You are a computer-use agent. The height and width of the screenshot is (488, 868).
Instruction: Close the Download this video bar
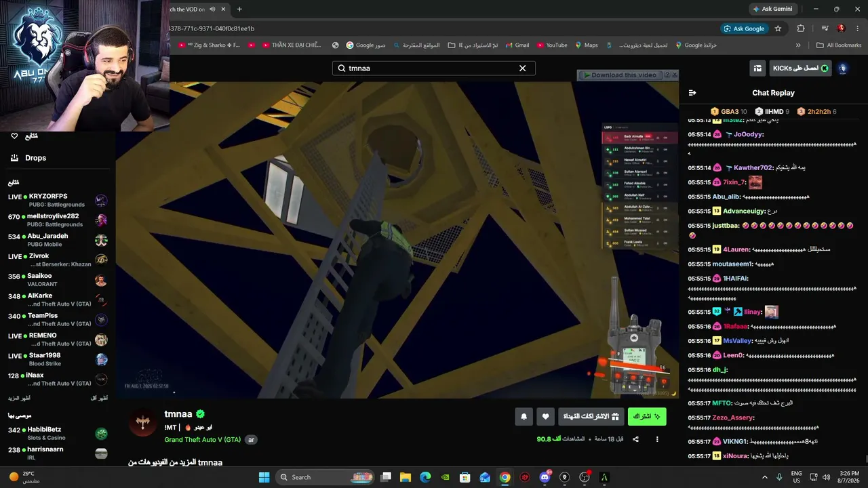click(x=674, y=75)
